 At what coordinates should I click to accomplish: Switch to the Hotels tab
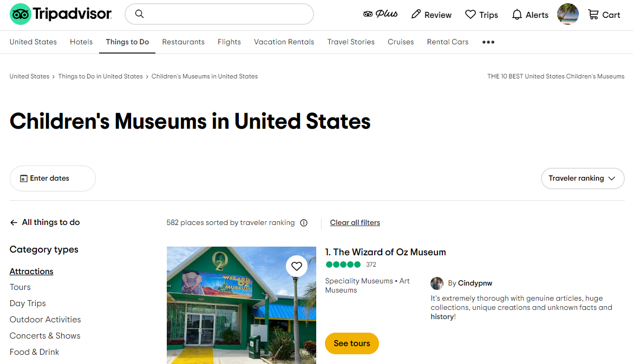tap(81, 42)
